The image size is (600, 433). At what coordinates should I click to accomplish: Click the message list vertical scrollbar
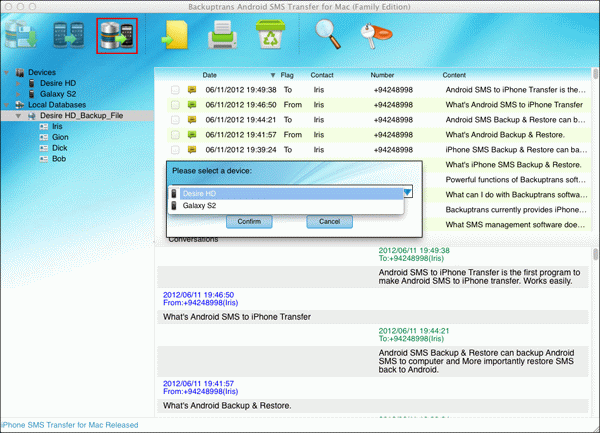click(595, 73)
